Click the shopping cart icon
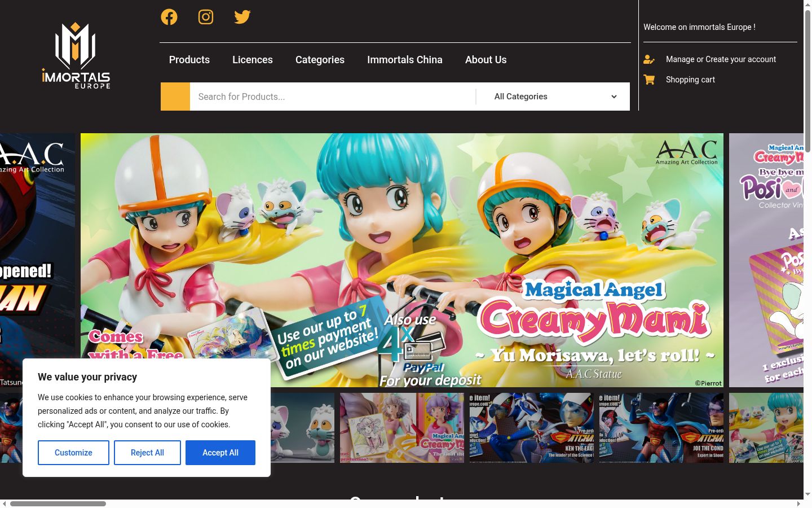The height and width of the screenshot is (508, 812). coord(649,80)
